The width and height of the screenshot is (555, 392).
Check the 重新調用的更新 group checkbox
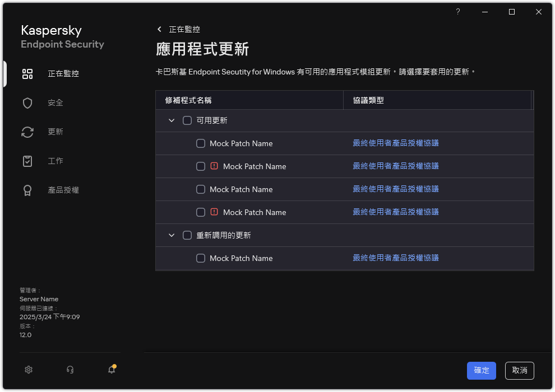[187, 235]
